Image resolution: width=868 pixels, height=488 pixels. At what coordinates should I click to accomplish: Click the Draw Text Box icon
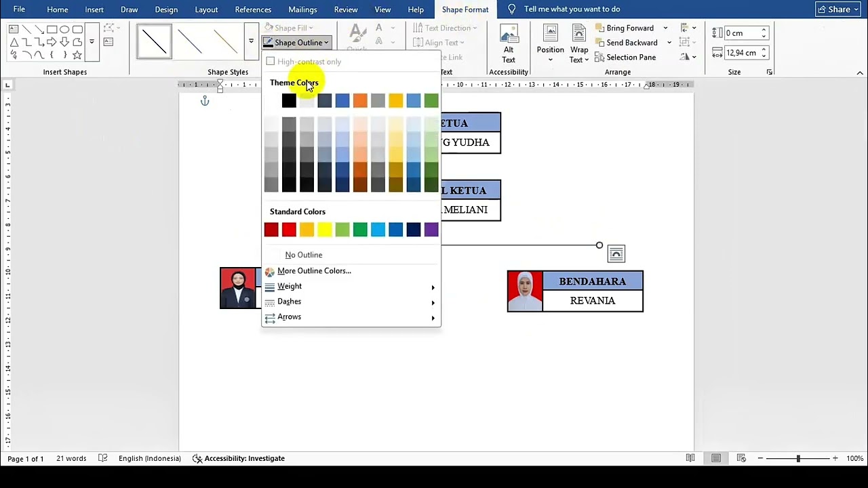pos(108,42)
